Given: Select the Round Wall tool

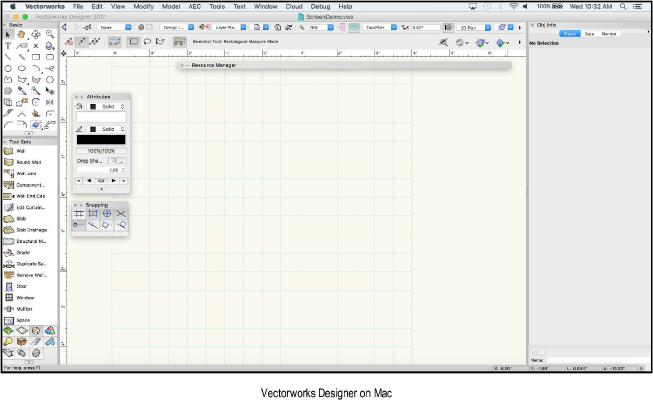Looking at the screenshot, I should tap(29, 162).
